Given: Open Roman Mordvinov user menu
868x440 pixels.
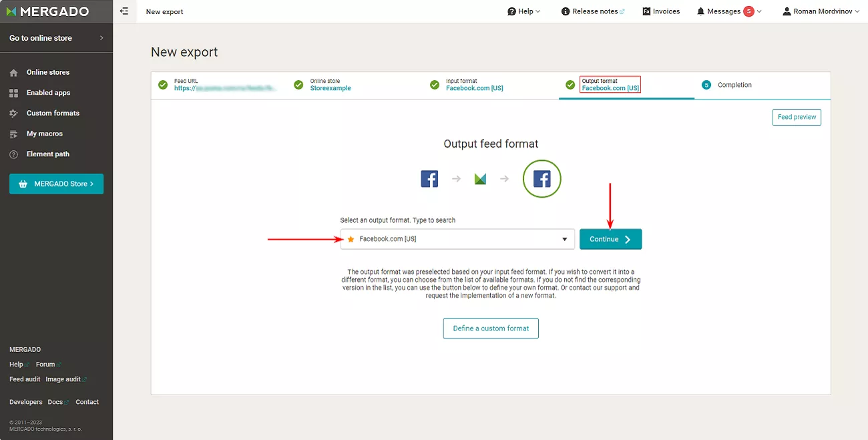Looking at the screenshot, I should coord(821,11).
